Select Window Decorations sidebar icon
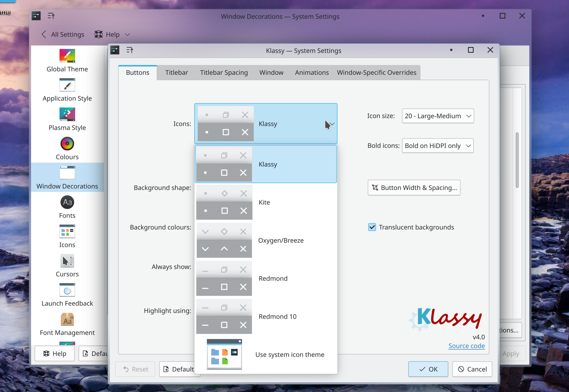569x392 pixels. (x=67, y=173)
